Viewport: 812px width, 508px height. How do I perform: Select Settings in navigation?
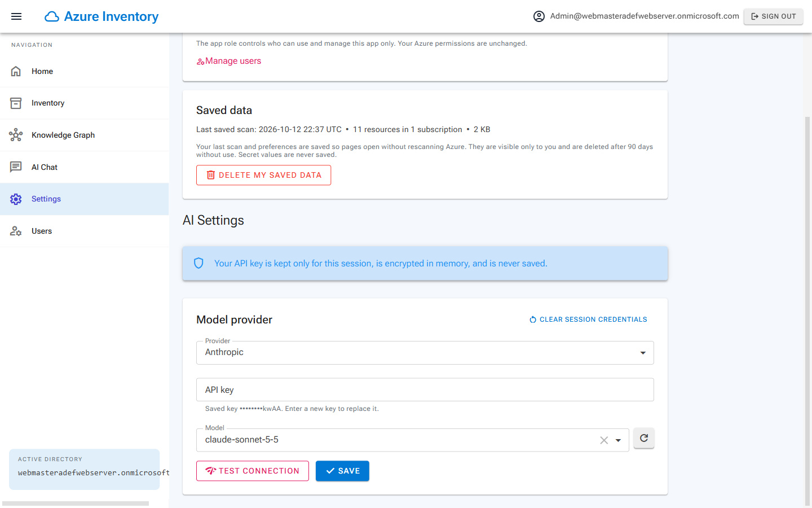(x=85, y=199)
